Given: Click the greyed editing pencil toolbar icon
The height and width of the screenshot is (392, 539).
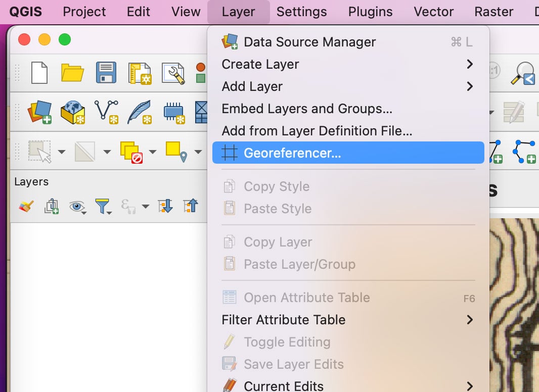Looking at the screenshot, I should click(514, 112).
